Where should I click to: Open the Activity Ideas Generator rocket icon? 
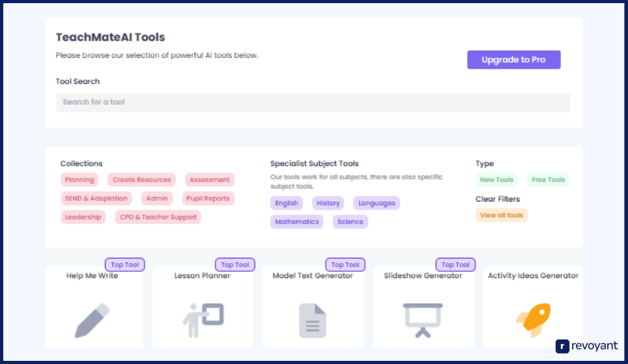(x=533, y=320)
